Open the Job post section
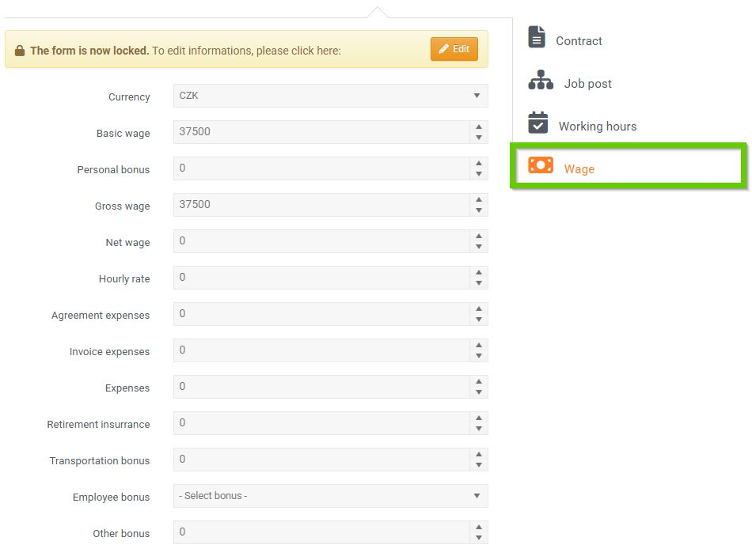The image size is (752, 560). pos(587,84)
